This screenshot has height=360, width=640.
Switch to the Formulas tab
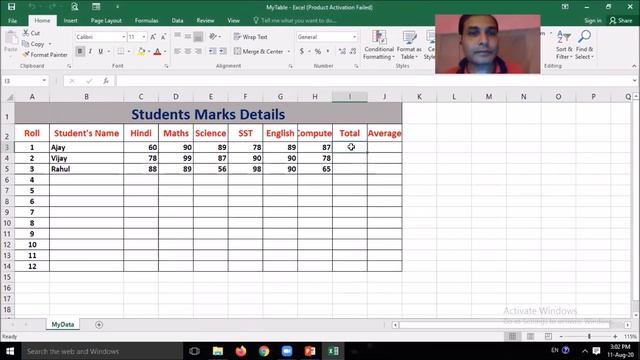(147, 20)
